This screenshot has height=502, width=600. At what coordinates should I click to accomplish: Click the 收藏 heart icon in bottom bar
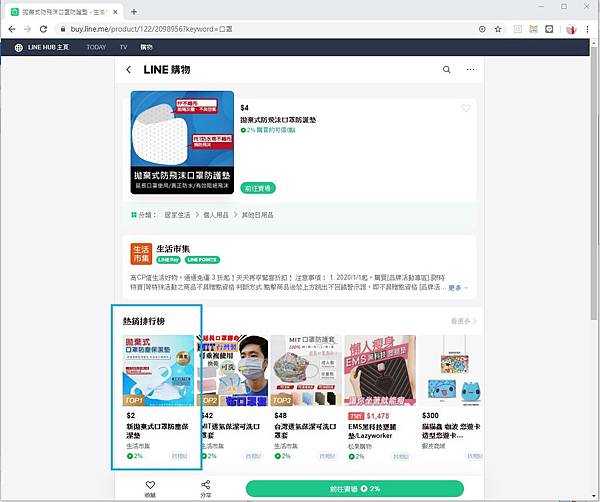pyautogui.click(x=150, y=485)
